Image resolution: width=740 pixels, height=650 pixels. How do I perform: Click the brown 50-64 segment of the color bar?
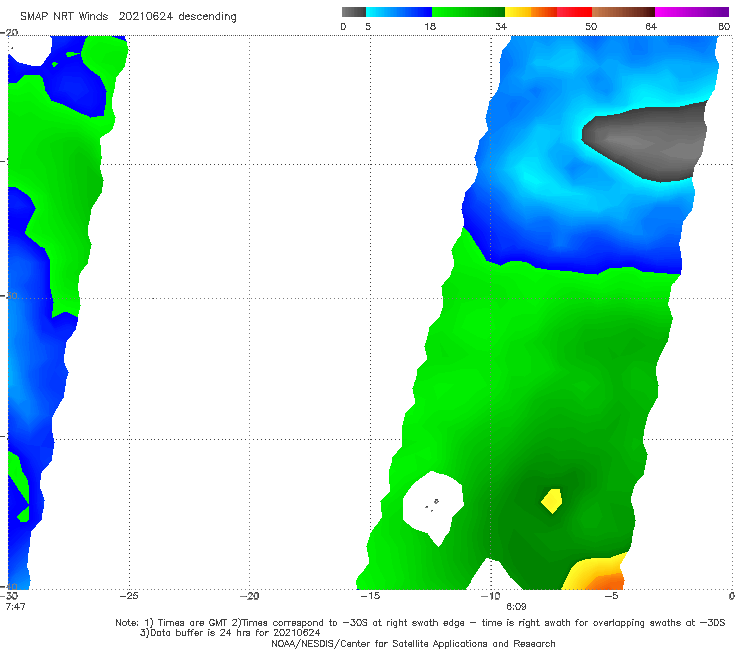pyautogui.click(x=623, y=12)
